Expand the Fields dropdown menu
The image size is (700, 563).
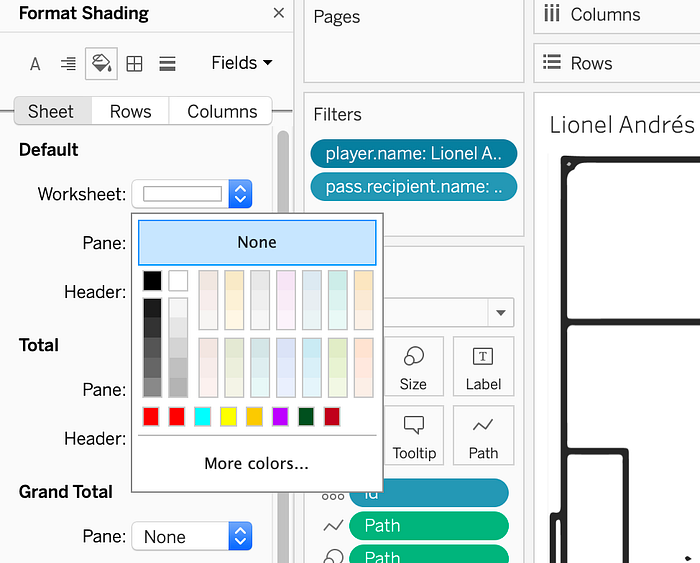(242, 63)
